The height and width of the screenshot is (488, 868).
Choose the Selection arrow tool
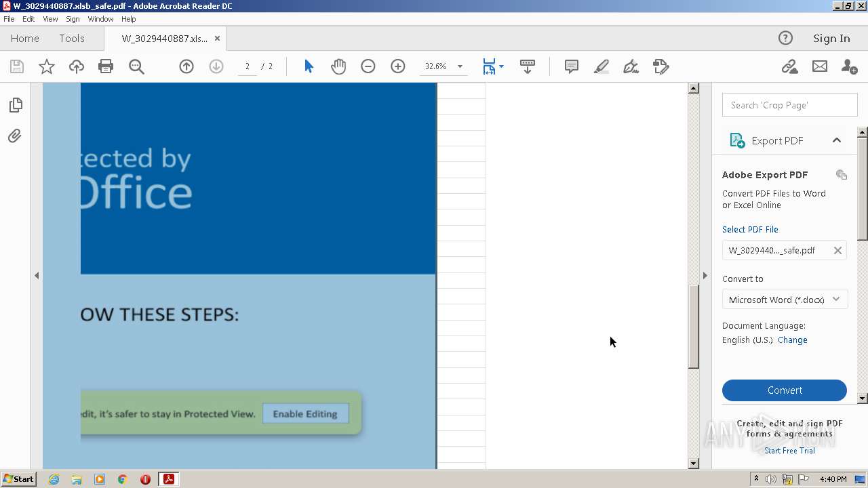[x=309, y=66]
